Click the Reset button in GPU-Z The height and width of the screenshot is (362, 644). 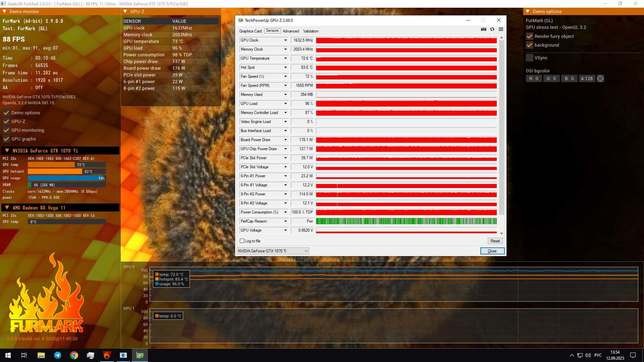pos(495,241)
